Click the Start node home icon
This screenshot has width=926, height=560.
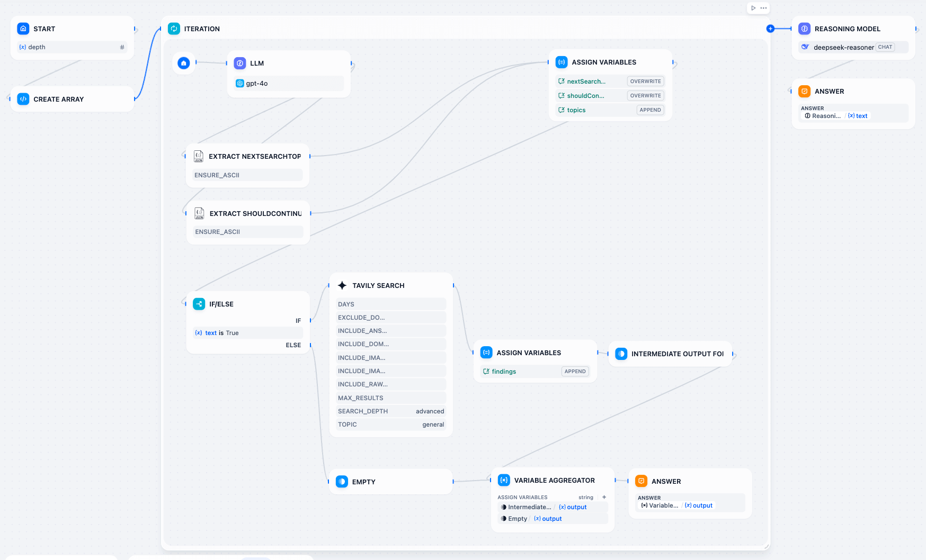point(23,29)
